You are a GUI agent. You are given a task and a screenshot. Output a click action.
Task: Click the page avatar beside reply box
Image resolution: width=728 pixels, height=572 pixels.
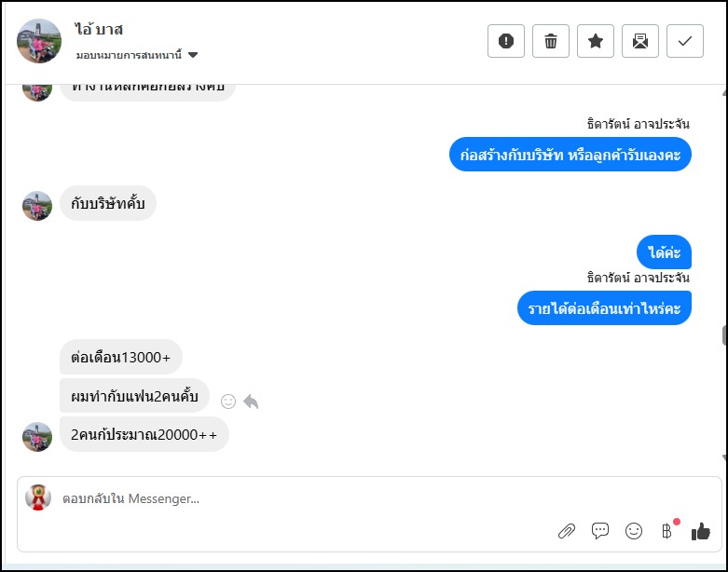click(37, 497)
